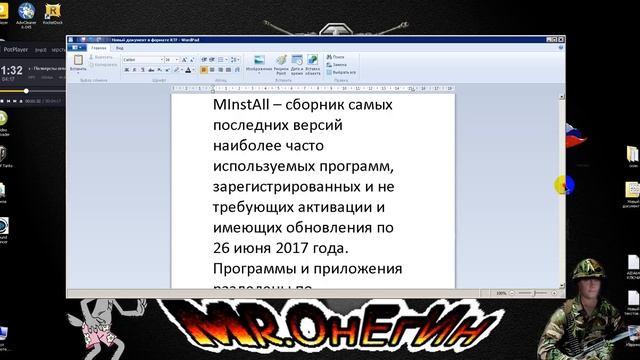Toggle underline formatting
Viewport: 640px width, 360px height.
click(142, 70)
